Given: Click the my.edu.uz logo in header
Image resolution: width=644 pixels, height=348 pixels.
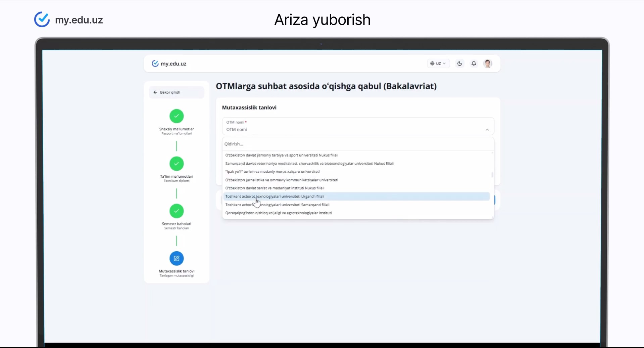Looking at the screenshot, I should [169, 63].
